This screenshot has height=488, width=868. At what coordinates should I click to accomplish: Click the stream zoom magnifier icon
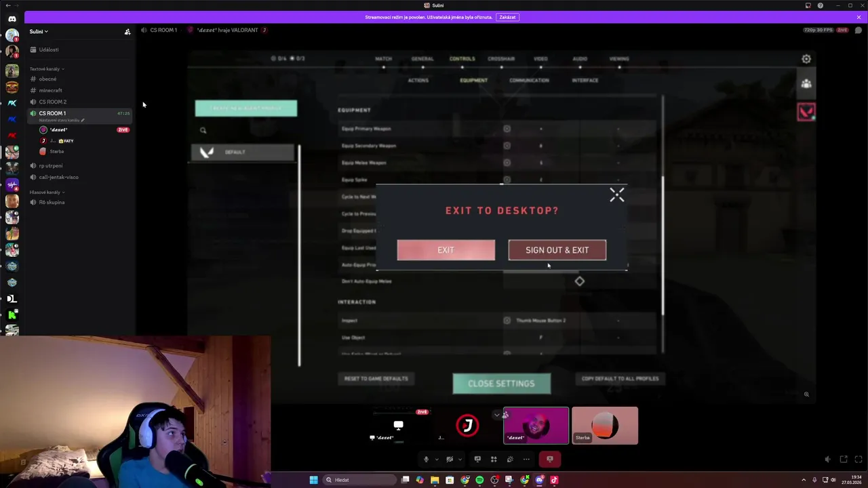coord(806,394)
